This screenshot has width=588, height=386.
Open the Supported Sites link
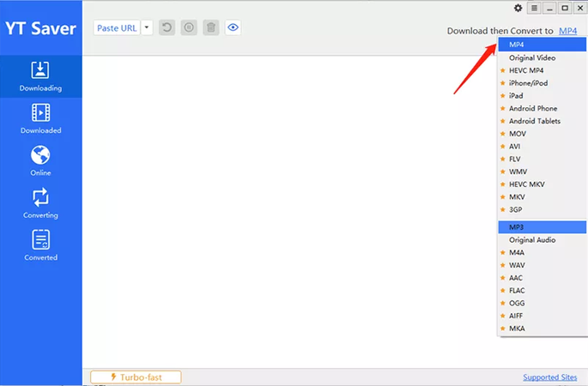[549, 377]
